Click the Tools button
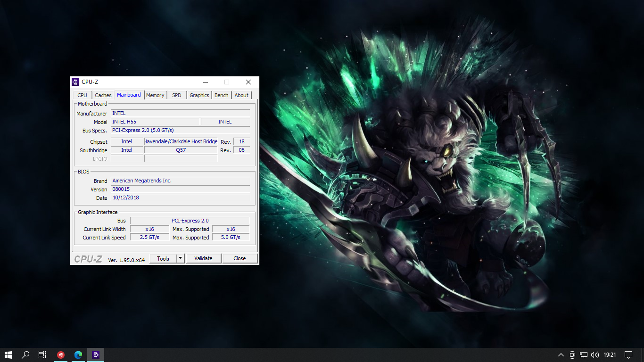Screen dimensions: 644x362 (163, 258)
